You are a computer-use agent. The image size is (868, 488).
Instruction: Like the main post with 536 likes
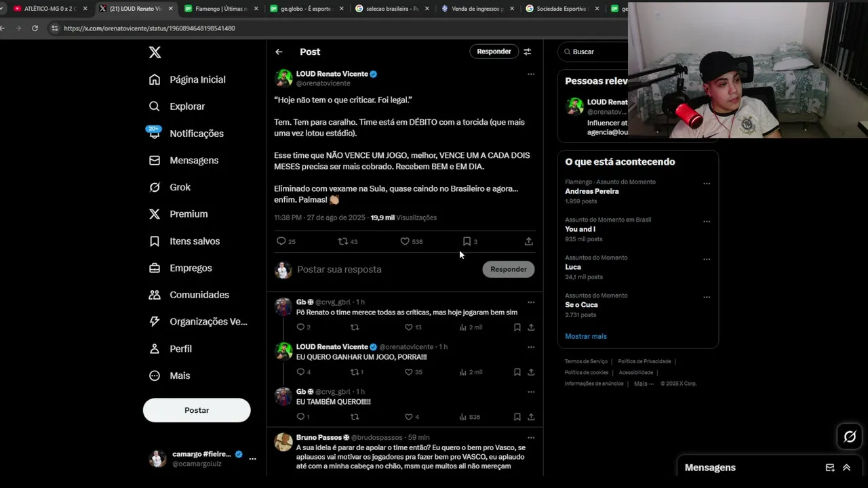click(405, 241)
